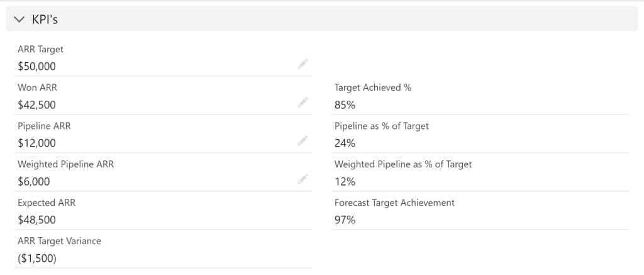Click the ($1,500) ARR Target Variance value
The image size is (644, 275).
pos(38,259)
